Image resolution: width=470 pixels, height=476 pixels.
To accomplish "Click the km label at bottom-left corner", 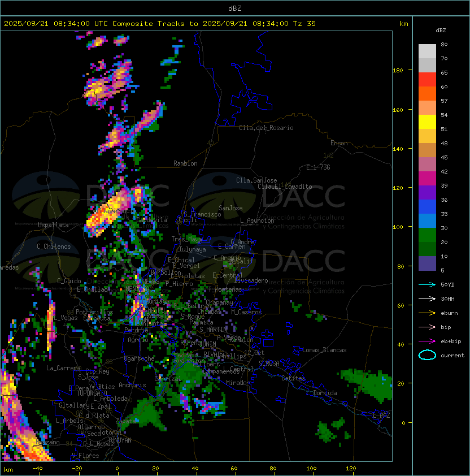I will tap(8, 470).
